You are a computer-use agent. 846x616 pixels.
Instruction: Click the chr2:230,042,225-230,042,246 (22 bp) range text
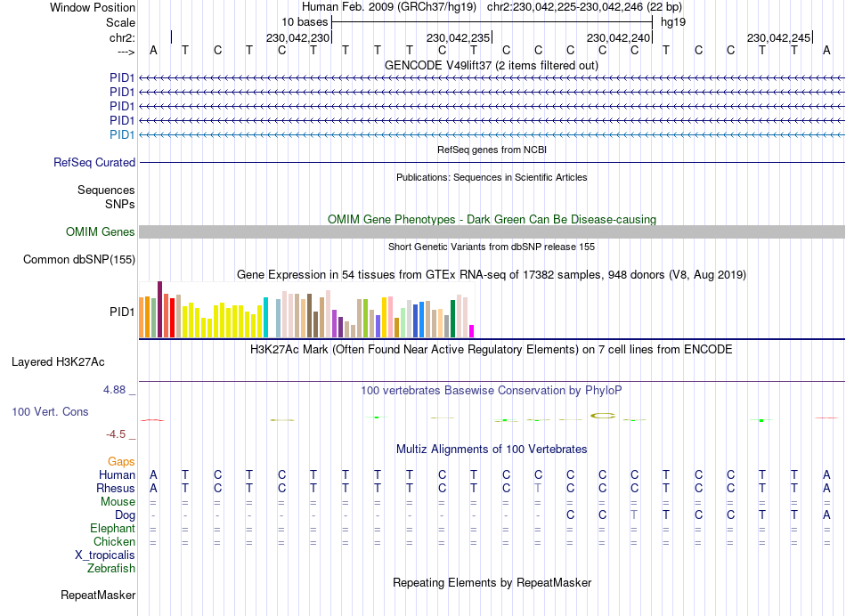pos(584,7)
